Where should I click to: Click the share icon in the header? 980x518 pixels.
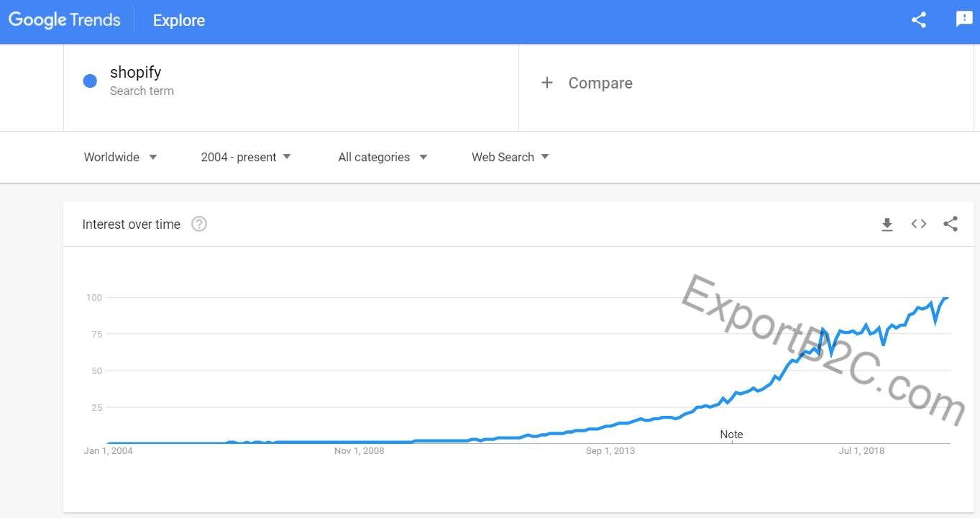click(x=918, y=20)
